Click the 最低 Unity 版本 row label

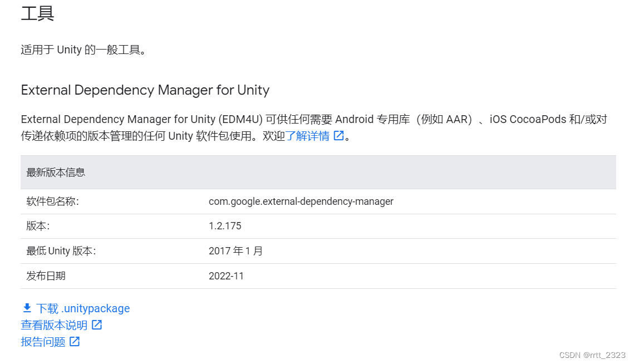(61, 251)
